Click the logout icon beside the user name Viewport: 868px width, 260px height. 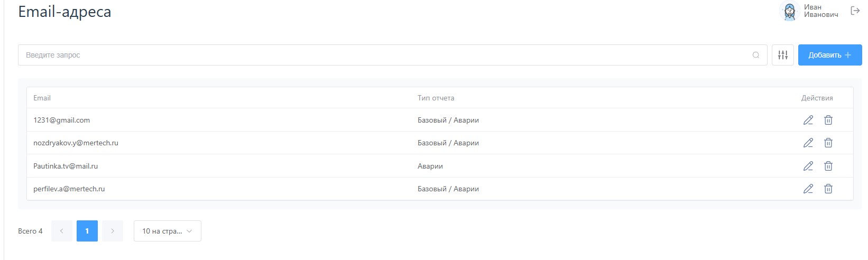click(x=855, y=11)
